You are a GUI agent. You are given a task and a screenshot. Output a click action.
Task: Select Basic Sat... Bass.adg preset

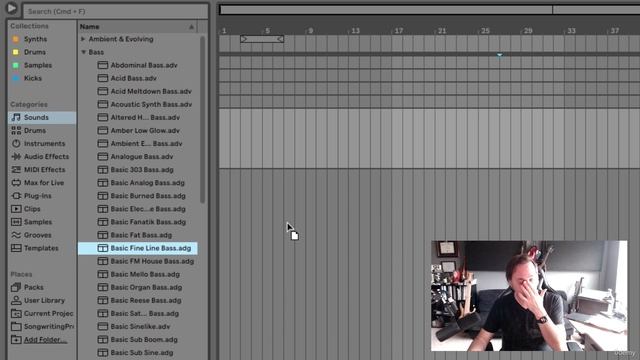[x=144, y=313]
